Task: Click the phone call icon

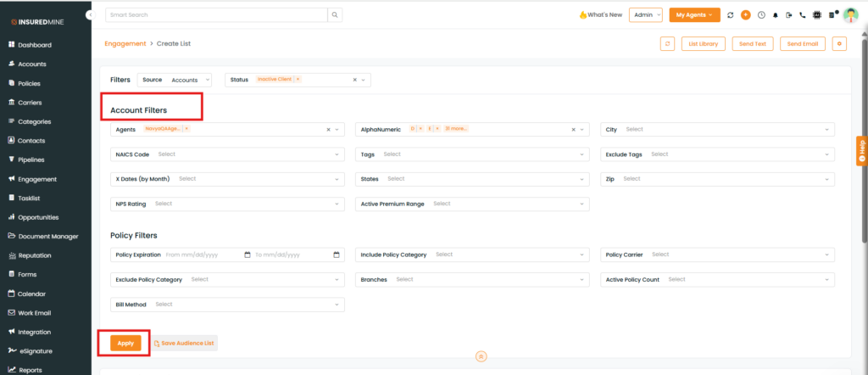Action: click(803, 15)
